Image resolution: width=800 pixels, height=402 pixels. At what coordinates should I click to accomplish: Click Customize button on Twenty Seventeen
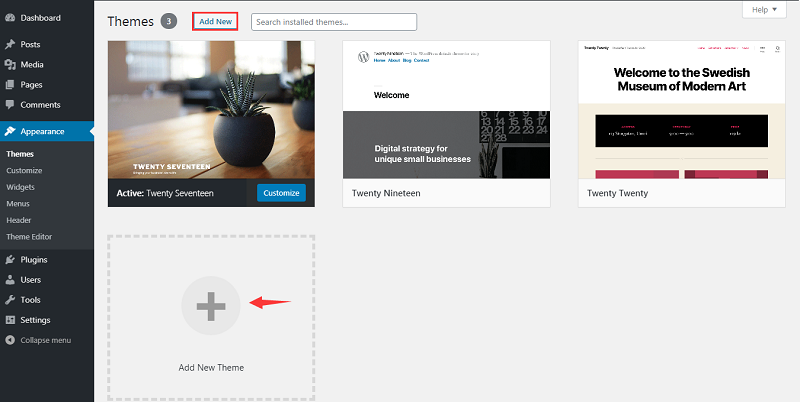tap(281, 193)
